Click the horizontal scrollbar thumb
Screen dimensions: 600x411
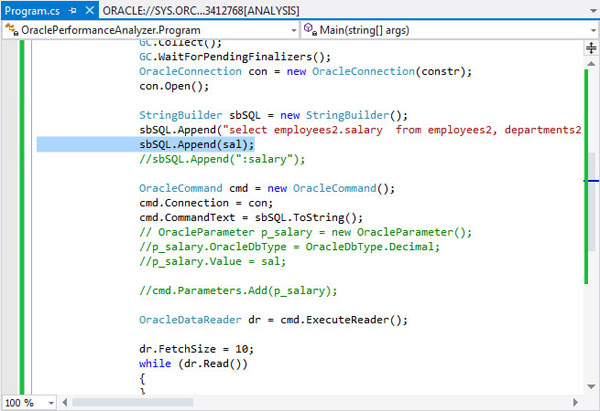[132, 402]
